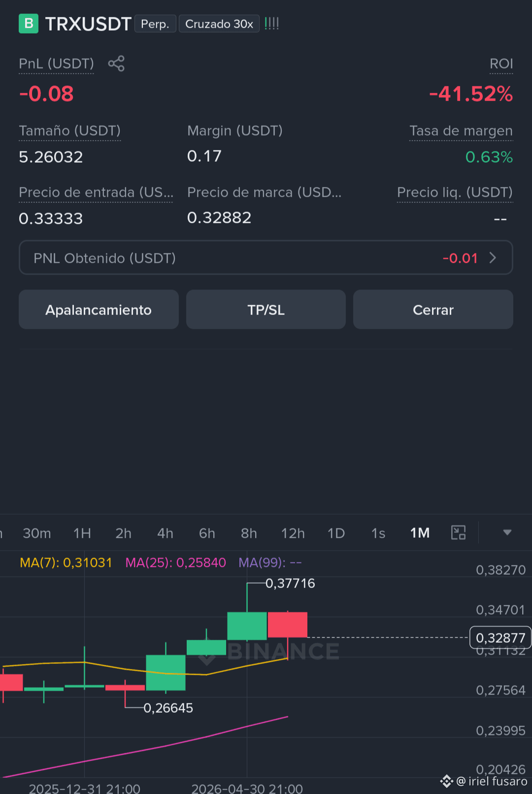Tap the current price tag 0,32877
The height and width of the screenshot is (794, 532).
[500, 638]
